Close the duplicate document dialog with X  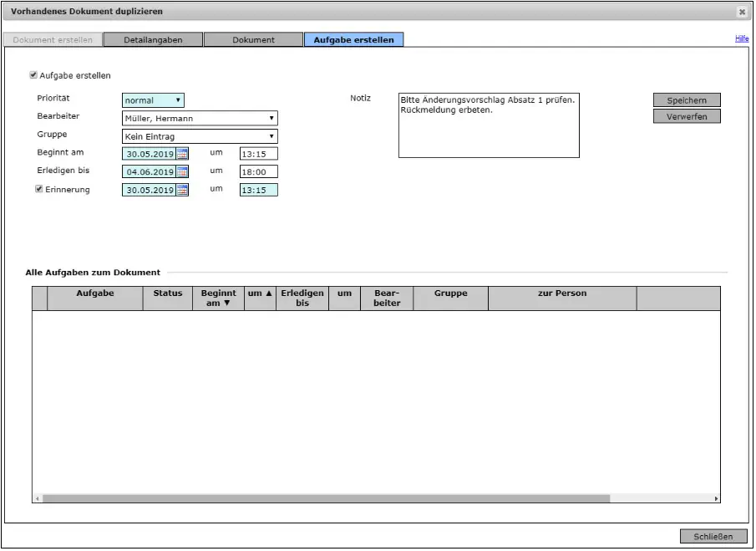coord(741,12)
